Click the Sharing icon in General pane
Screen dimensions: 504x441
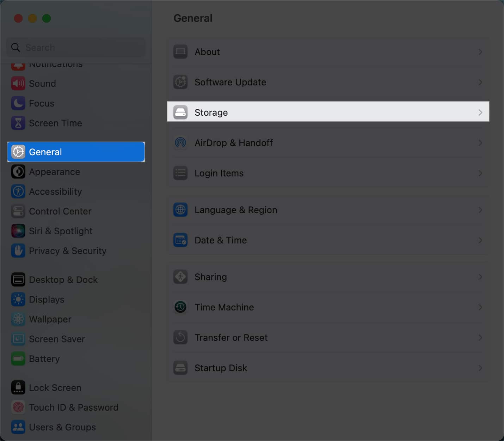point(180,277)
